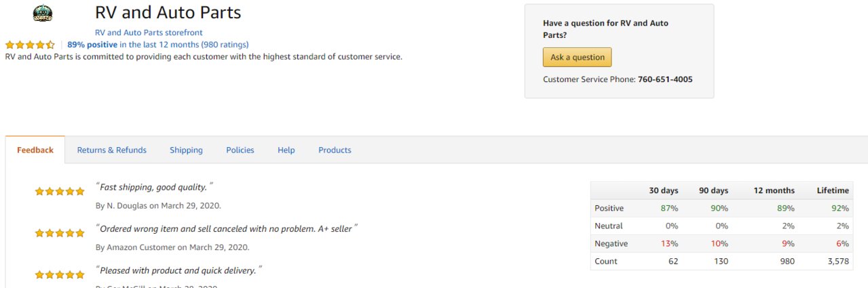Click the 30 days column header
The image size is (868, 288).
pos(664,190)
